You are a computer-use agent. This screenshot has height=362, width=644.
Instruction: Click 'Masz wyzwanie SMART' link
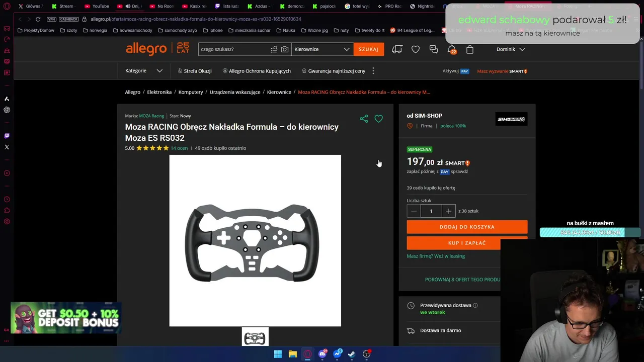(x=502, y=71)
